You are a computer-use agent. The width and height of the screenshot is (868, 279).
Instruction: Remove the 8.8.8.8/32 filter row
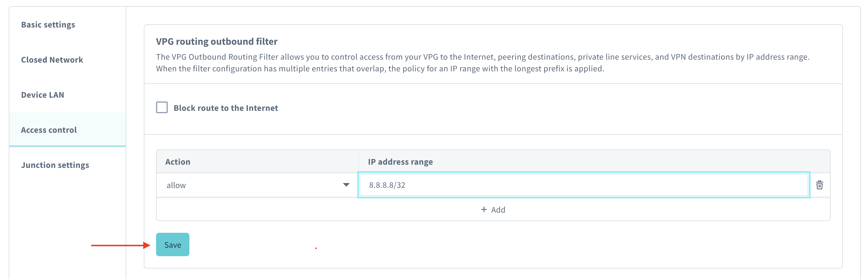click(x=820, y=185)
